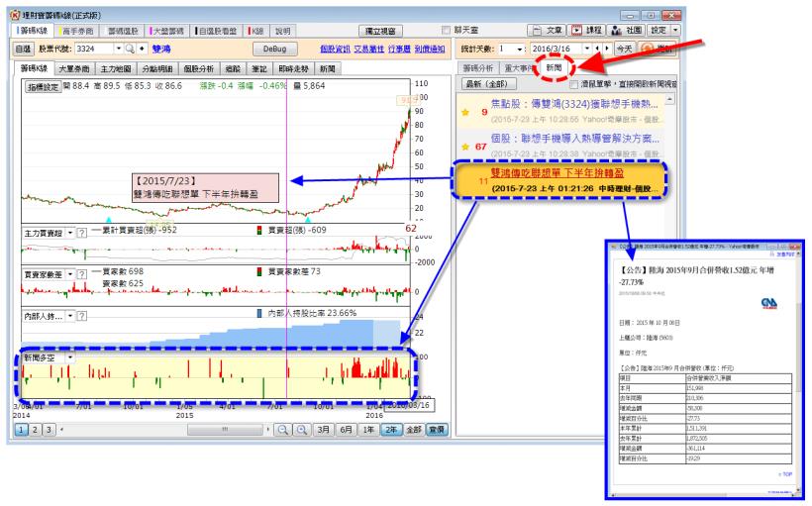Set chart range to 6月

tap(346, 430)
